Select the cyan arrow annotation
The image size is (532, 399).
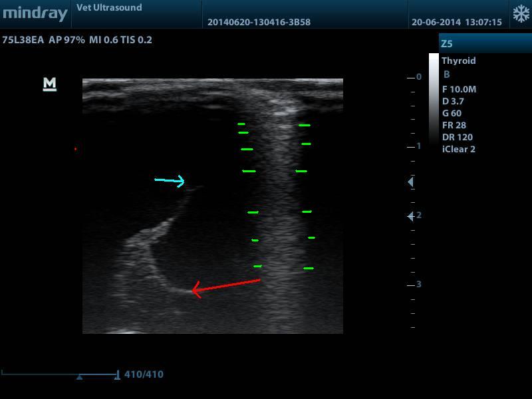(x=170, y=180)
